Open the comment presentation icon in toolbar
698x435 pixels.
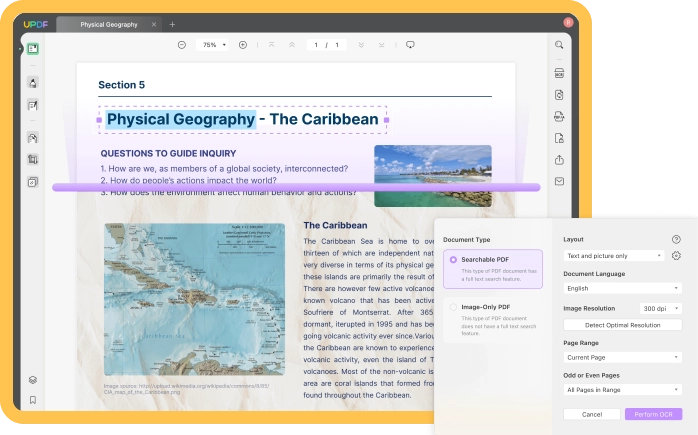[x=410, y=45]
